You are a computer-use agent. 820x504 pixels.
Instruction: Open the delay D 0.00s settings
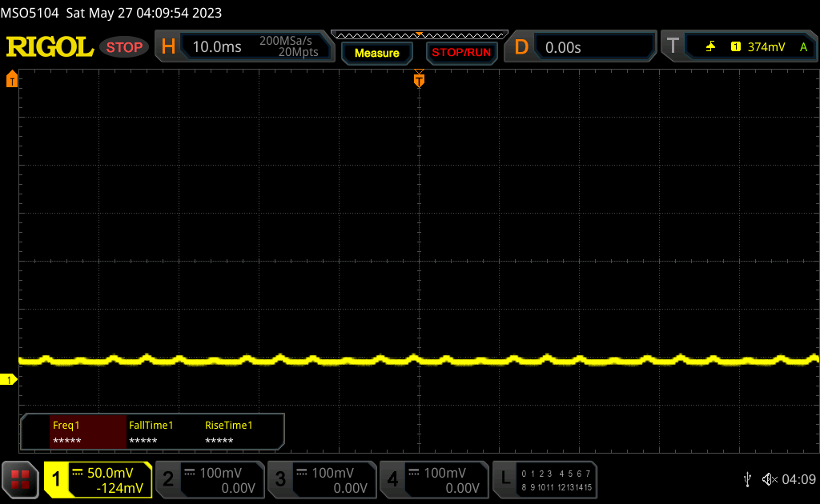point(581,47)
